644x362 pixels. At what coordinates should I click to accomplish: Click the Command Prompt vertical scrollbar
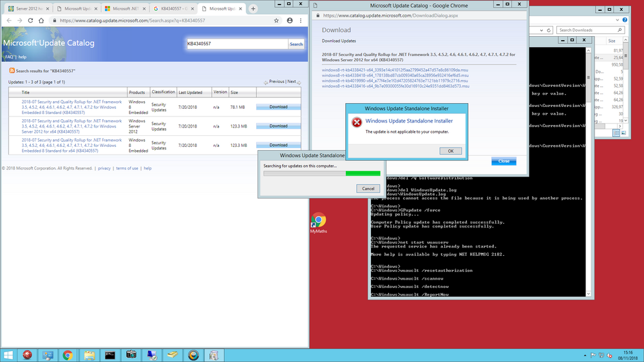588,172
